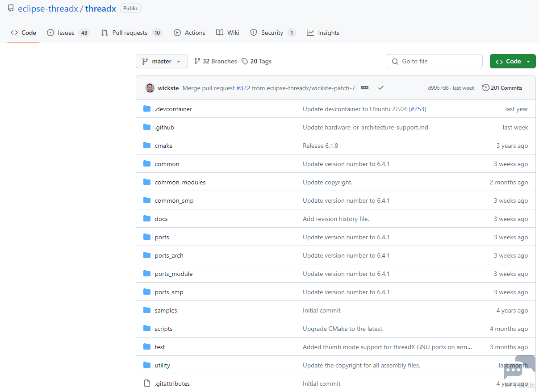Viewport: 539px width, 392px height.
Task: Click the green check status icon
Action: coord(381,88)
